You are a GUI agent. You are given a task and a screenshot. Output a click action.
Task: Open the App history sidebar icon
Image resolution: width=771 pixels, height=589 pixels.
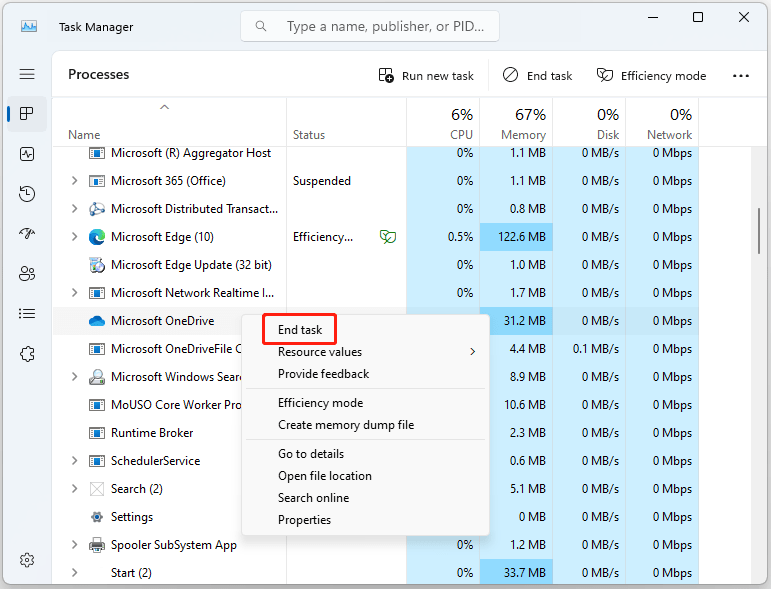pos(27,194)
